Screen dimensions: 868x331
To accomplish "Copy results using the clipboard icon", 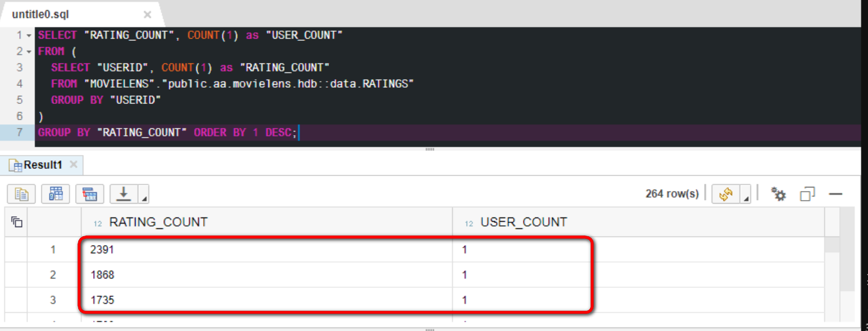I will pos(22,194).
